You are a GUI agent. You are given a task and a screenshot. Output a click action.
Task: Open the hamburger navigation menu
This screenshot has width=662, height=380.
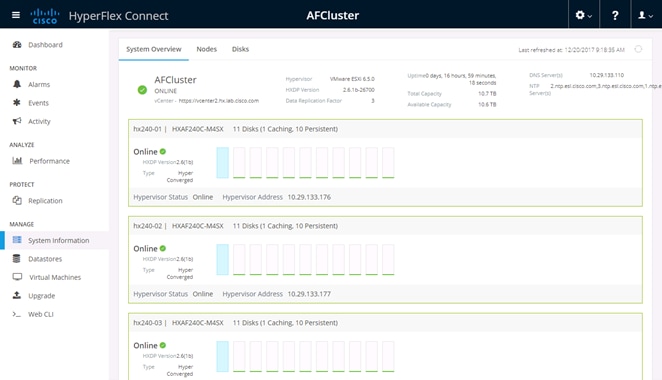click(x=16, y=15)
